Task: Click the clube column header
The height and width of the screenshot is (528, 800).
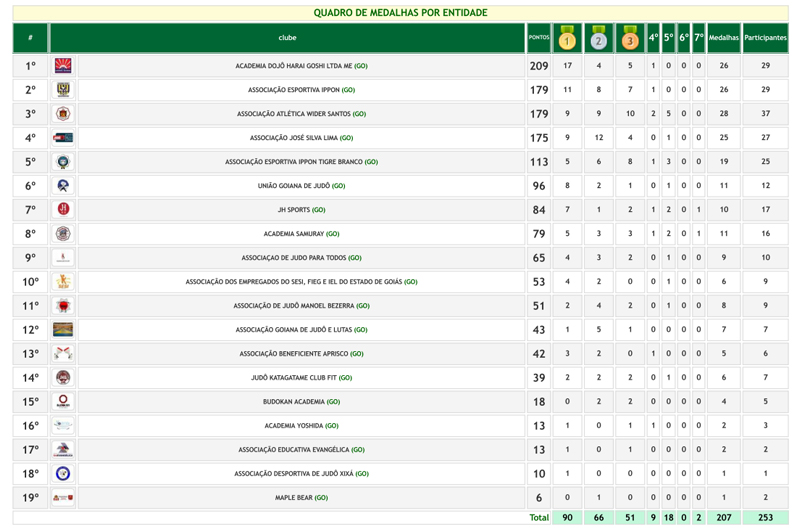Action: (x=287, y=38)
